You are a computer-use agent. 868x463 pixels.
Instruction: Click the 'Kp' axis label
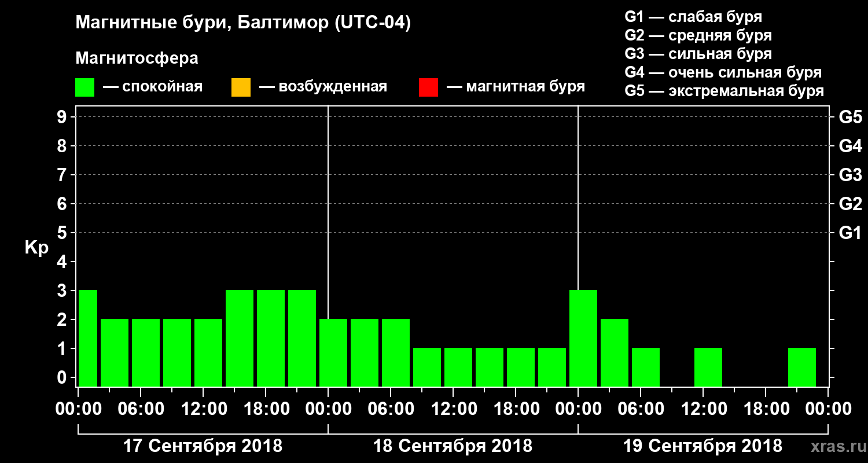coord(36,248)
